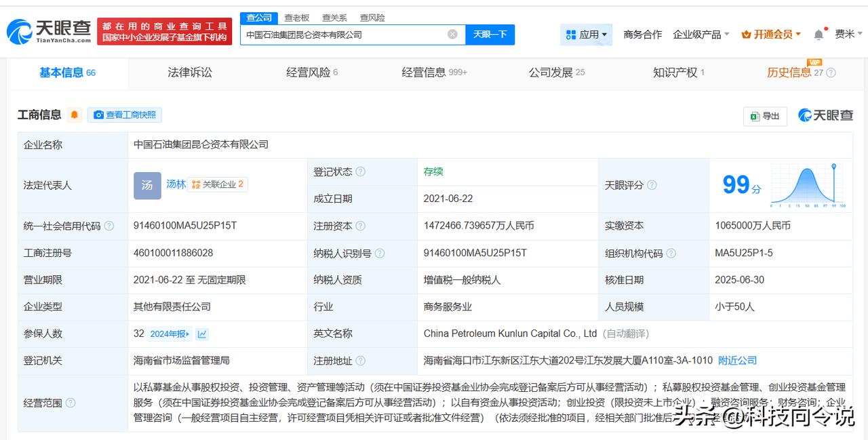Open the 开通会员 dropdown

772,35
